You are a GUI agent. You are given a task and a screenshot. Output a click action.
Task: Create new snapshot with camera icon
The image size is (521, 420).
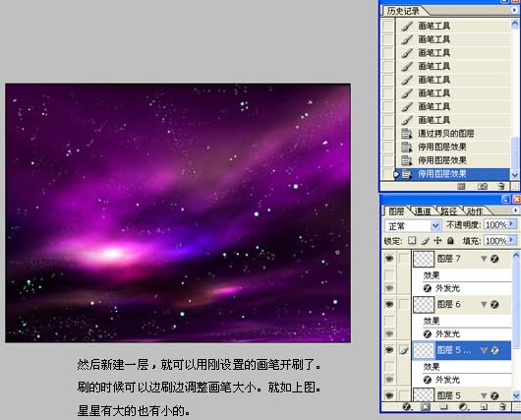pos(483,186)
